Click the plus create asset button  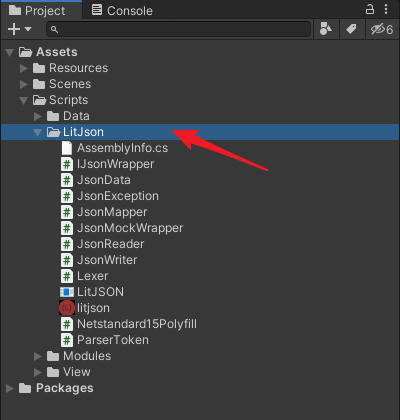coord(14,29)
